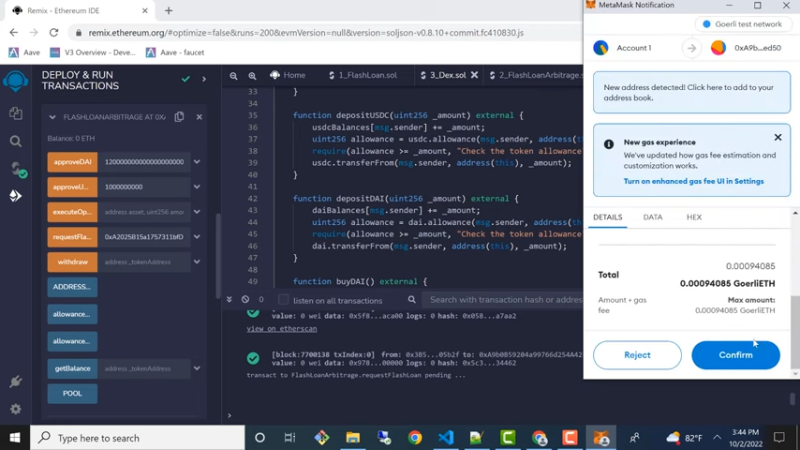The image size is (800, 450).
Task: Open Visual Studio Code from taskbar
Action: [446, 438]
